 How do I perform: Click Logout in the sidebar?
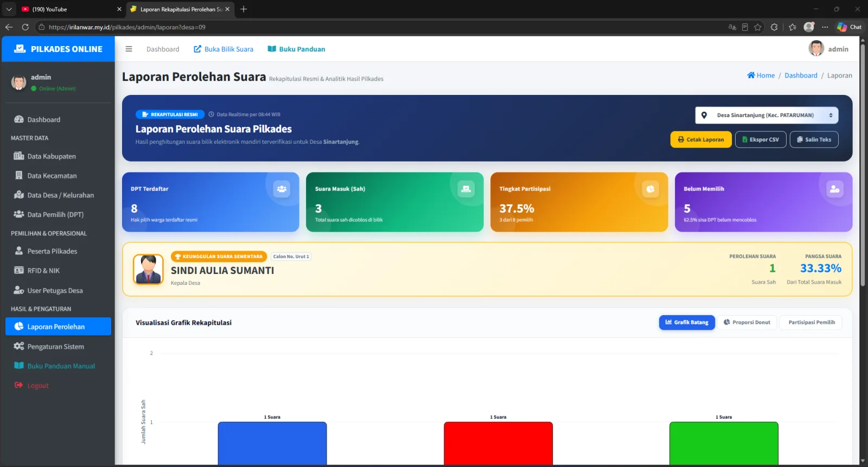coord(58,386)
